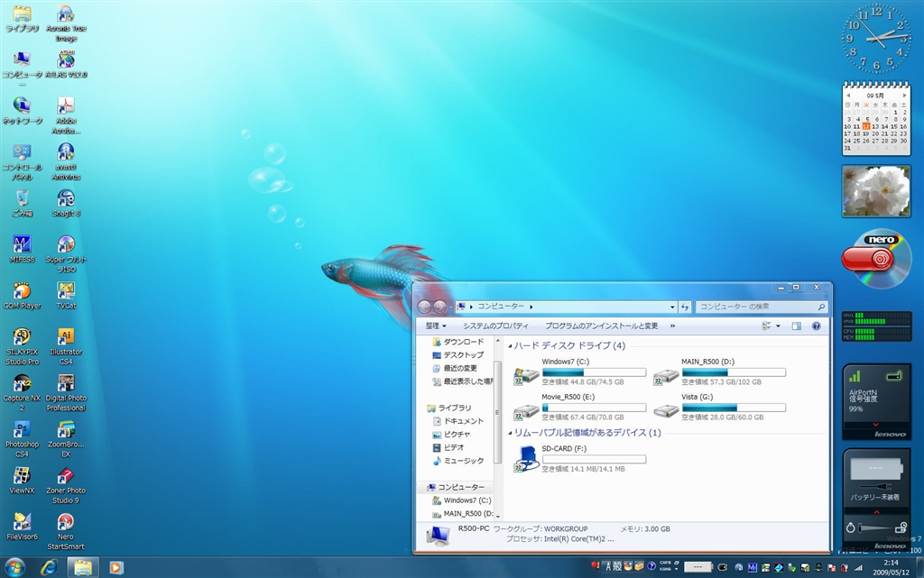This screenshot has height=578, width=924.
Task: Select the Windows7 (C:) drive icon
Action: click(x=526, y=376)
